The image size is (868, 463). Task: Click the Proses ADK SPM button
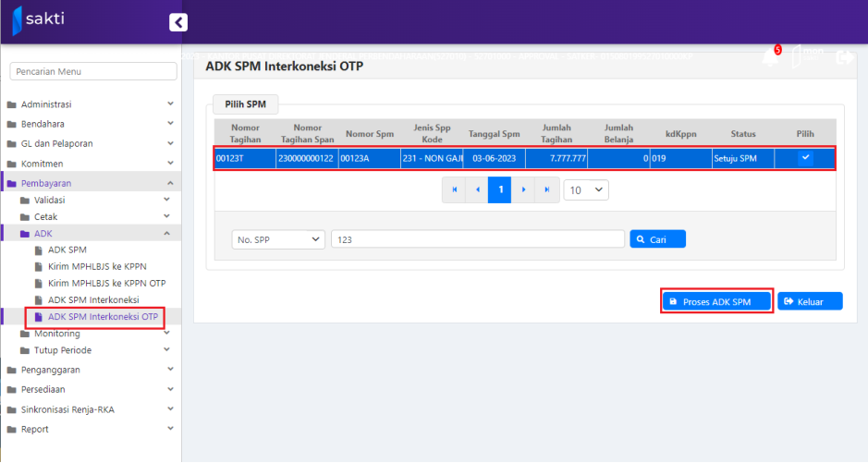(x=716, y=301)
